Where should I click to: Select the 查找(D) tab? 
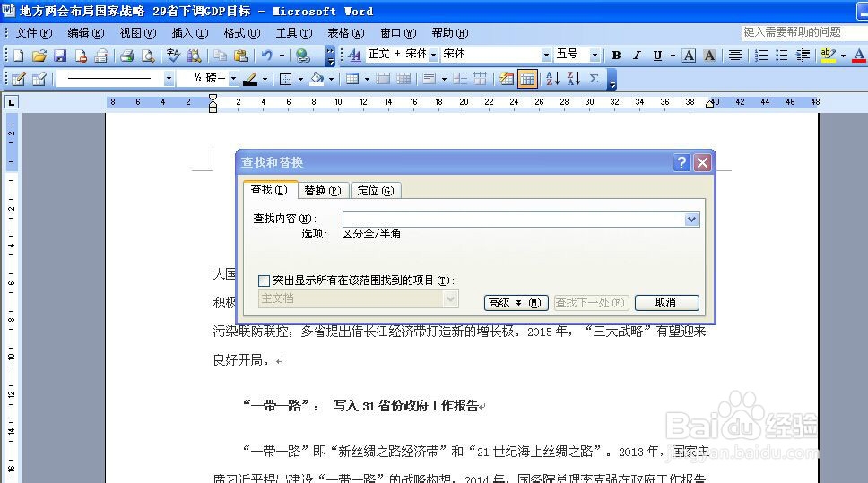[270, 190]
